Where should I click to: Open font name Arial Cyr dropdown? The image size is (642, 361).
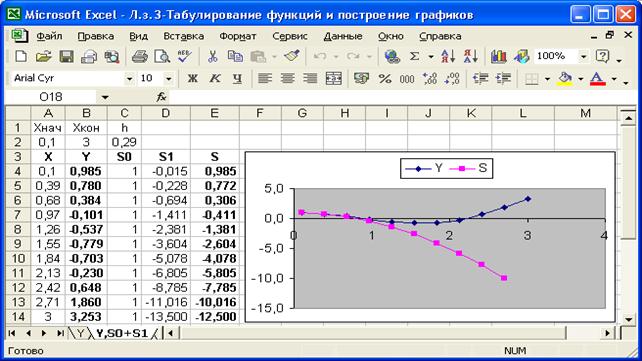click(x=129, y=78)
